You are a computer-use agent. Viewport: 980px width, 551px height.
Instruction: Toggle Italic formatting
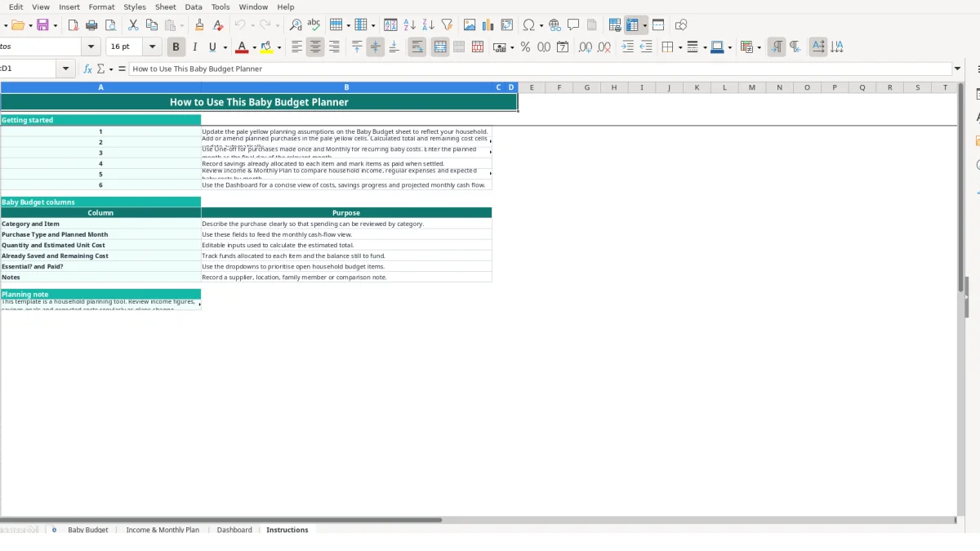(194, 47)
